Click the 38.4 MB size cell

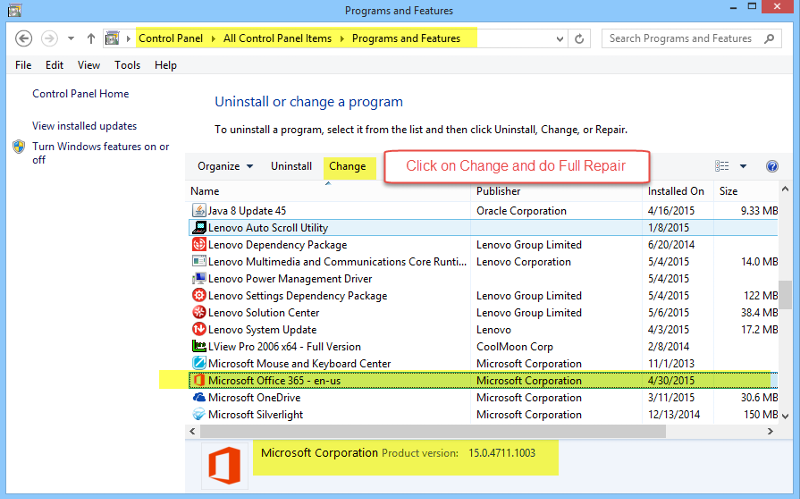(x=759, y=313)
